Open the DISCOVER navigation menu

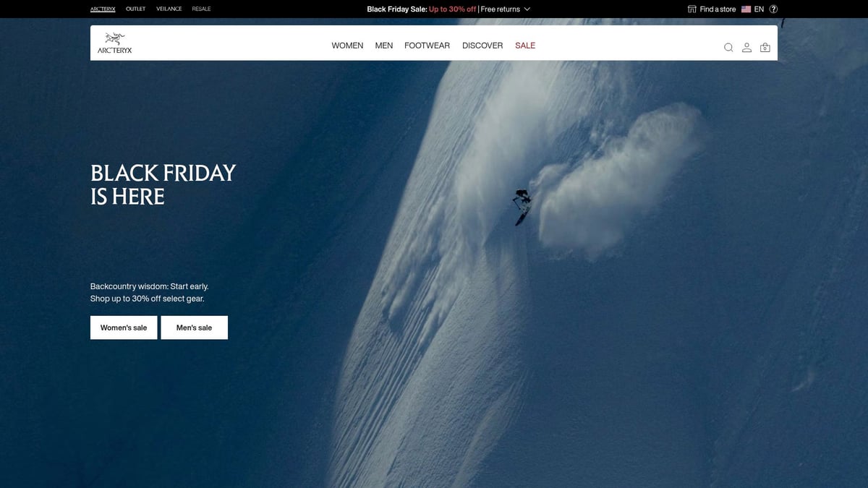482,46
